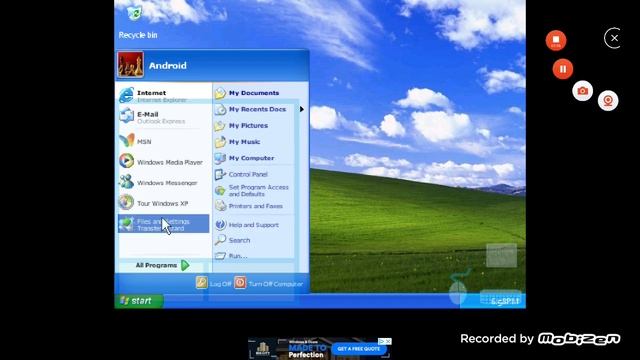This screenshot has width=640, height=360.
Task: Stop the Mobizen recording
Action: coord(556,40)
